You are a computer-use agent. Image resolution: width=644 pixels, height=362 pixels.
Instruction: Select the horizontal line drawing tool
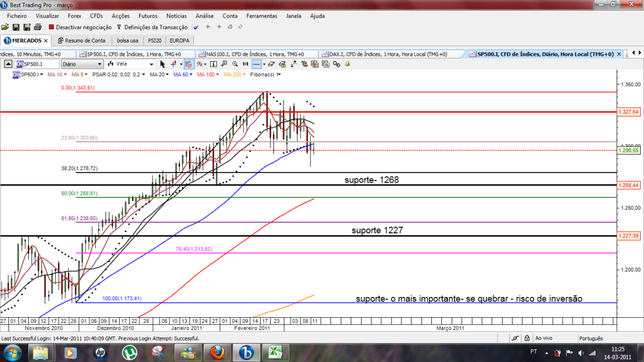coord(256,64)
